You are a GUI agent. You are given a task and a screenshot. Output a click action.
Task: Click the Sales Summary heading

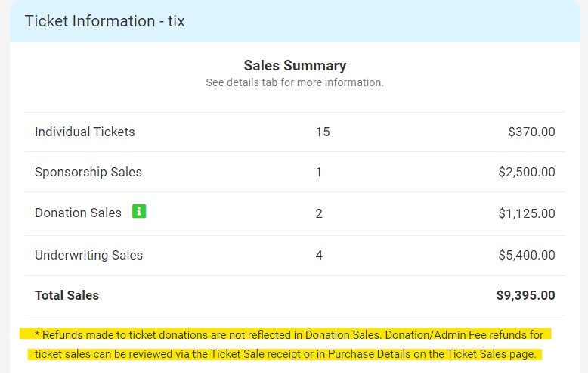(295, 66)
